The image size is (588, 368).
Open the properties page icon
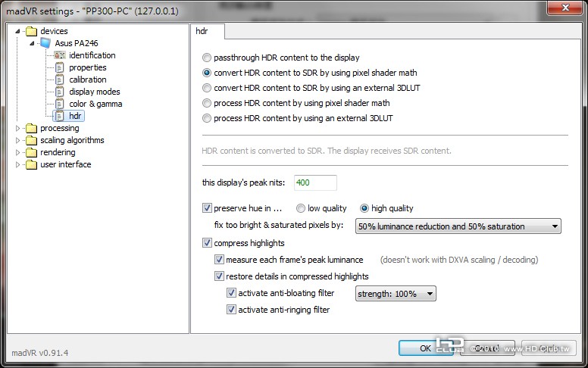tap(60, 67)
